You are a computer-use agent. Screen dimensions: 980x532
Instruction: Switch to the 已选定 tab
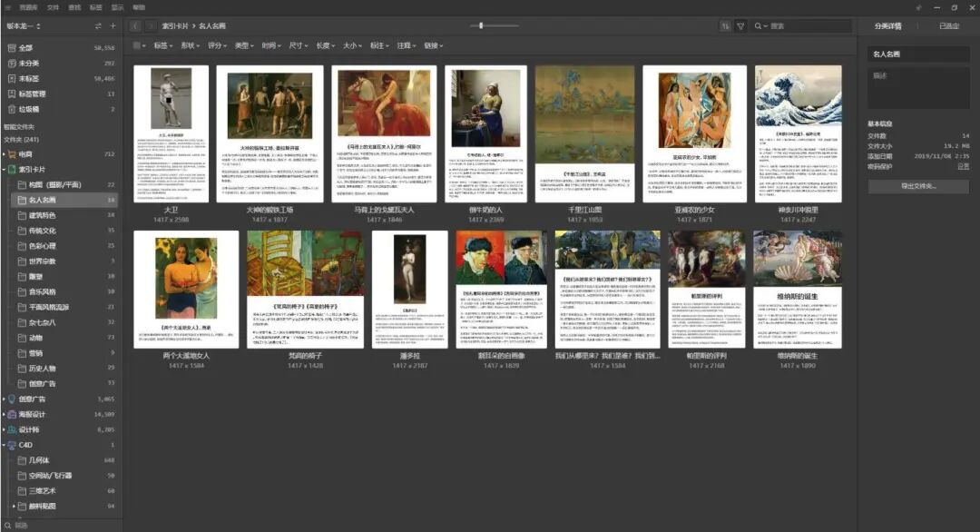949,26
